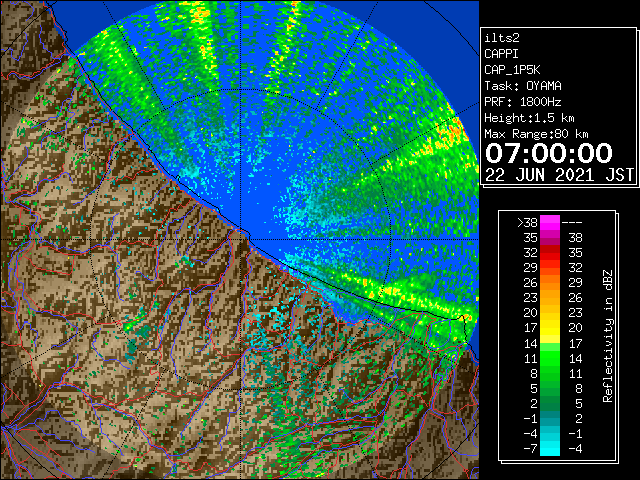Select the 'ilts2' label text
This screenshot has width=640, height=480.
(x=502, y=38)
